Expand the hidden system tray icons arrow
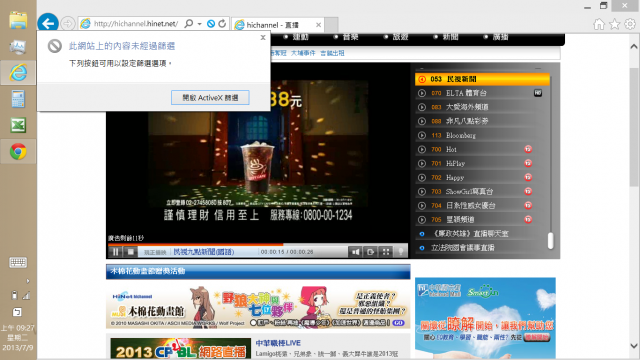Screen dimensions: 640x360 click(x=28, y=281)
